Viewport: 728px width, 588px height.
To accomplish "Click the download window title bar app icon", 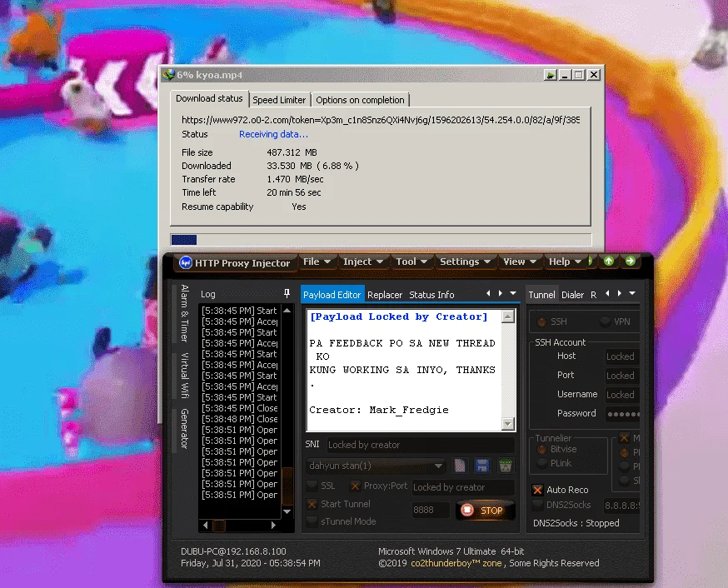I will pyautogui.click(x=169, y=75).
